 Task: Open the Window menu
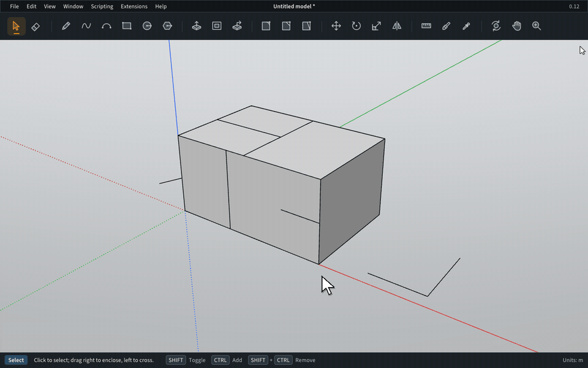click(73, 6)
